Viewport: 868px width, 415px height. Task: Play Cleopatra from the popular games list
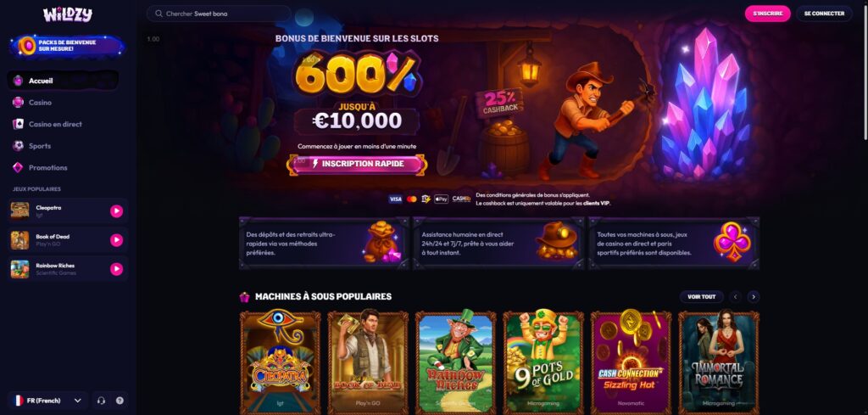(x=116, y=211)
